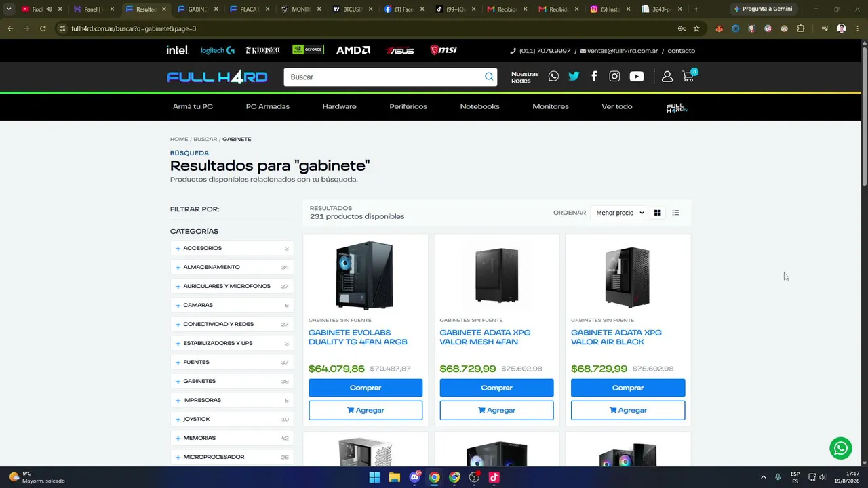Add Adata XPG Valor Air Black to cart
This screenshot has height=488, width=868.
point(628,410)
